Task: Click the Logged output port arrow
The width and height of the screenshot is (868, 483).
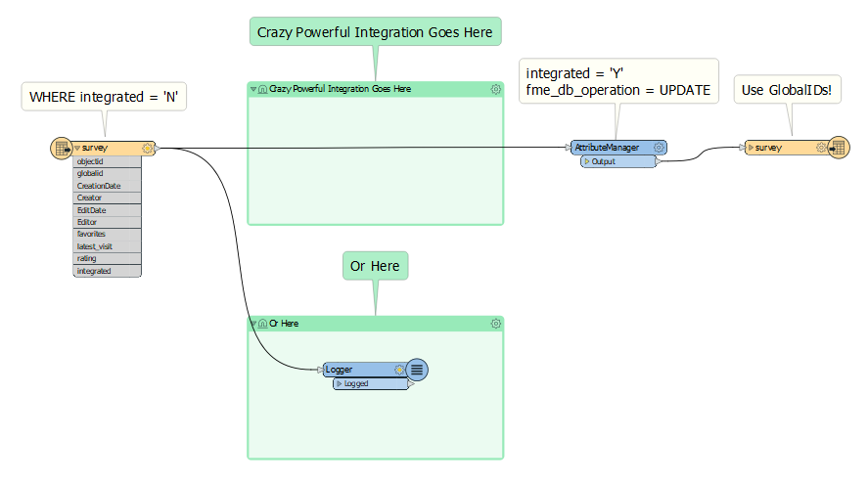Action: (411, 383)
